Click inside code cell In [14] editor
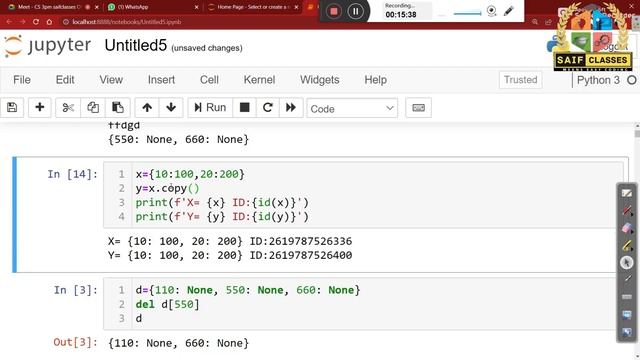 click(363, 195)
